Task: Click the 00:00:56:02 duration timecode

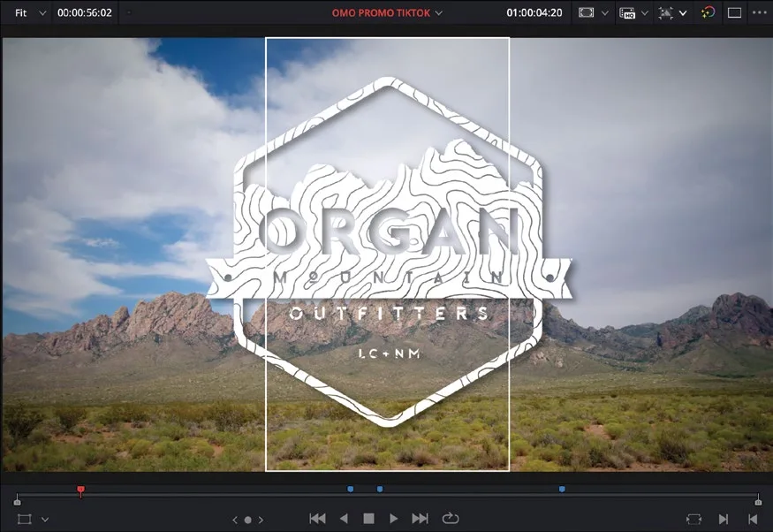Action: [x=85, y=13]
